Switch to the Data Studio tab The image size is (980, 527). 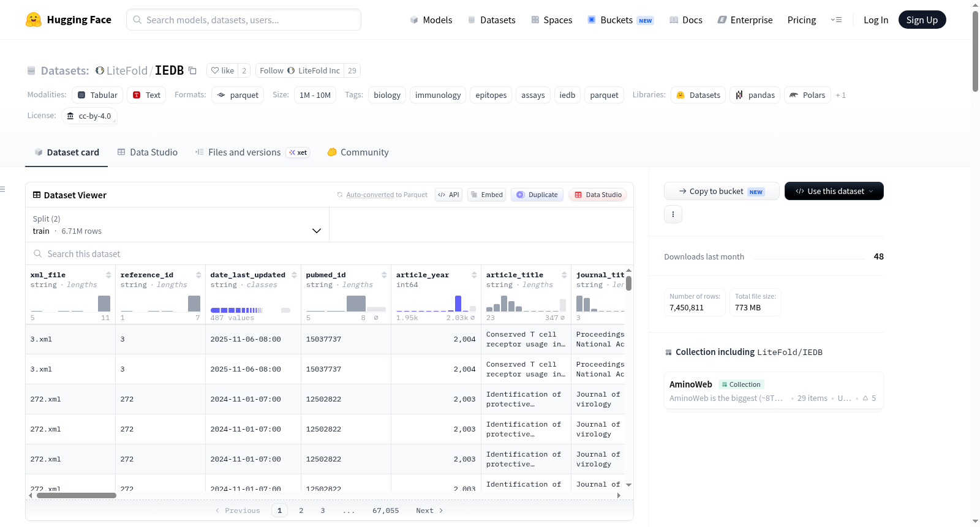click(148, 152)
